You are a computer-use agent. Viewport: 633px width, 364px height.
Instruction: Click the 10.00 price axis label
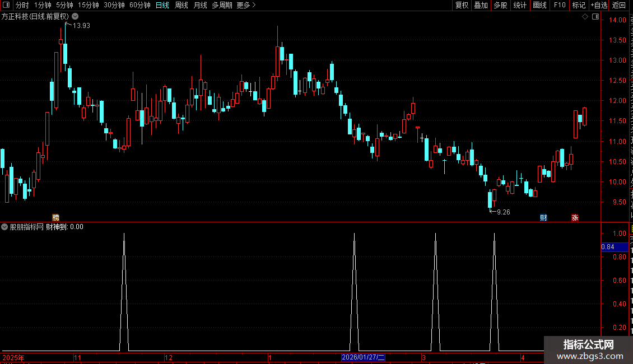[x=617, y=181]
